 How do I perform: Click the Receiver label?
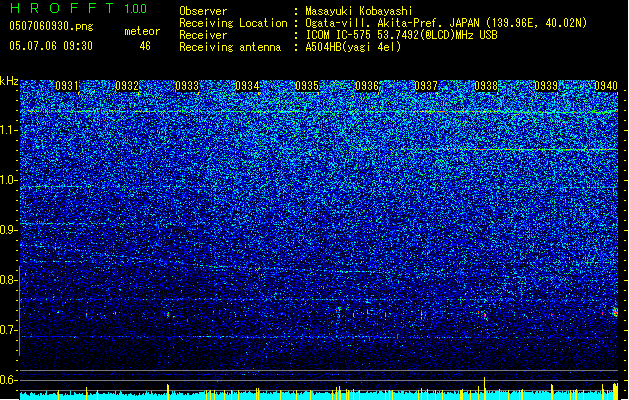click(203, 35)
